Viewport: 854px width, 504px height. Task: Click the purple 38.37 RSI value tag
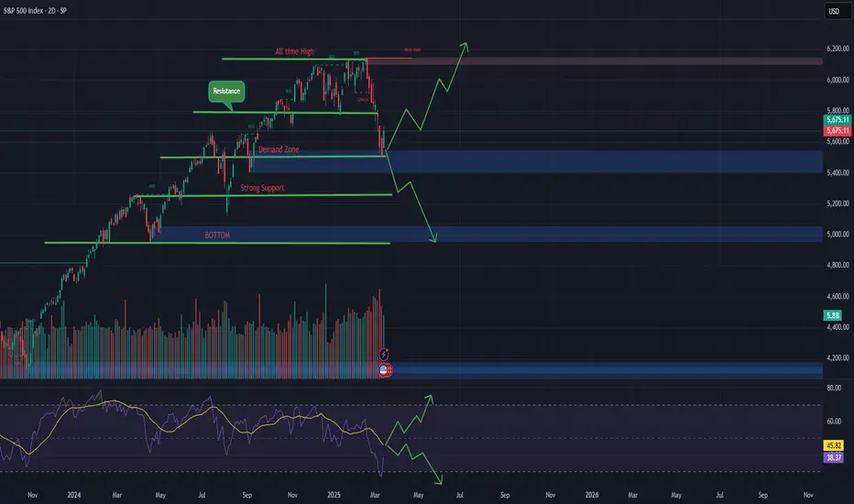(x=834, y=457)
